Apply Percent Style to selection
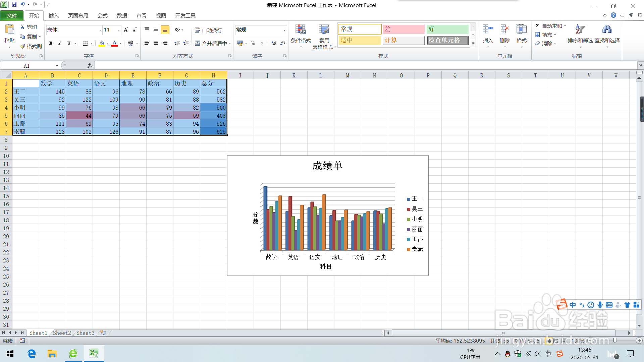The width and height of the screenshot is (644, 362). click(x=253, y=43)
